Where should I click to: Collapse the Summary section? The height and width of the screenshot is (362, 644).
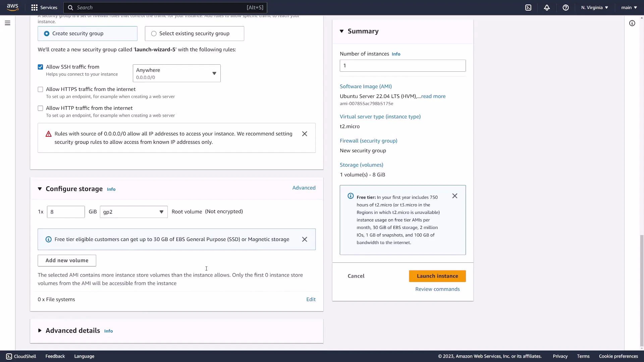pos(342,31)
